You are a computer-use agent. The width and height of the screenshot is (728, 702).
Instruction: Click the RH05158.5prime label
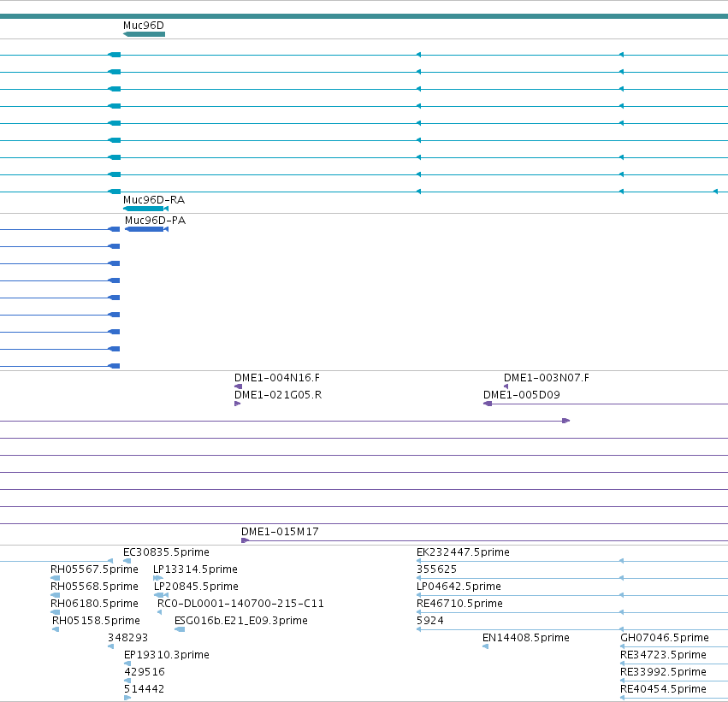point(96,621)
